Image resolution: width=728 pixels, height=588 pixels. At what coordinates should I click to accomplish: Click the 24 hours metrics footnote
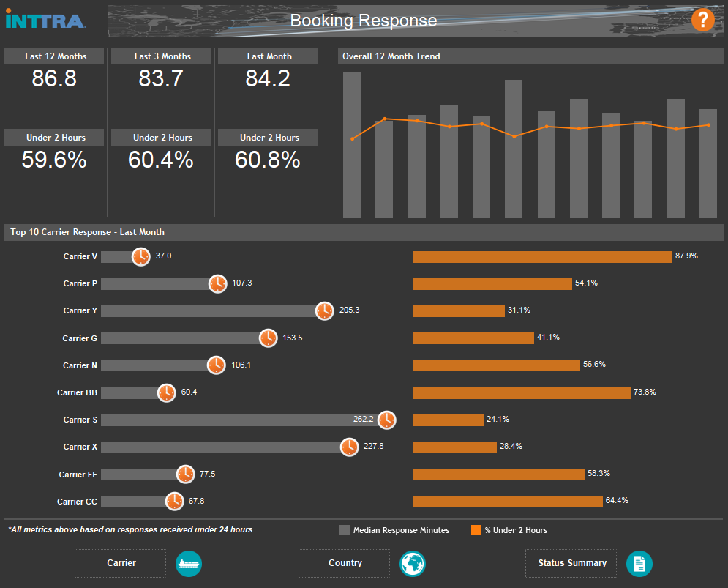pyautogui.click(x=130, y=529)
